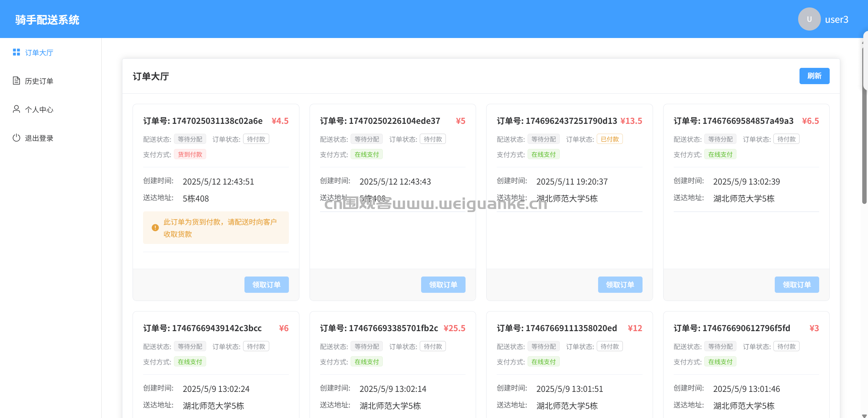Claim the ¥5 order with 领取订单
The width and height of the screenshot is (868, 418).
click(x=443, y=285)
